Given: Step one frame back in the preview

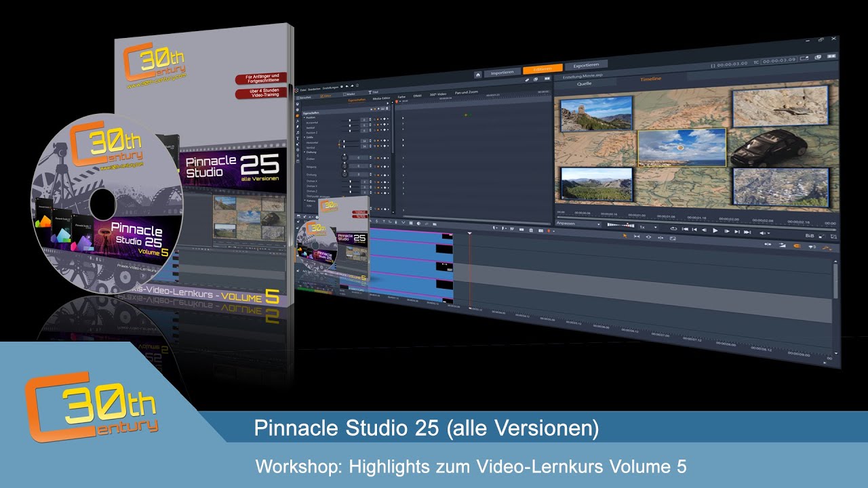Looking at the screenshot, I should tap(704, 230).
